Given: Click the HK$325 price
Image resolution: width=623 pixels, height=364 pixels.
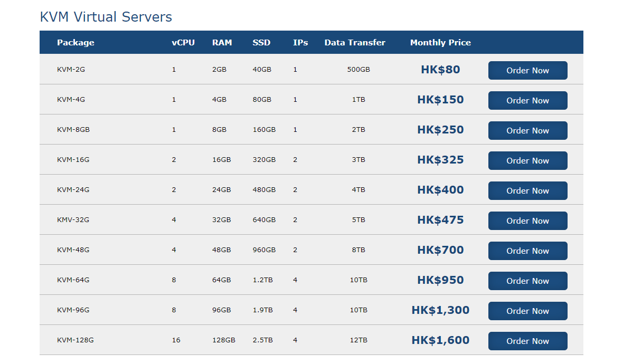Looking at the screenshot, I should click(x=440, y=159).
